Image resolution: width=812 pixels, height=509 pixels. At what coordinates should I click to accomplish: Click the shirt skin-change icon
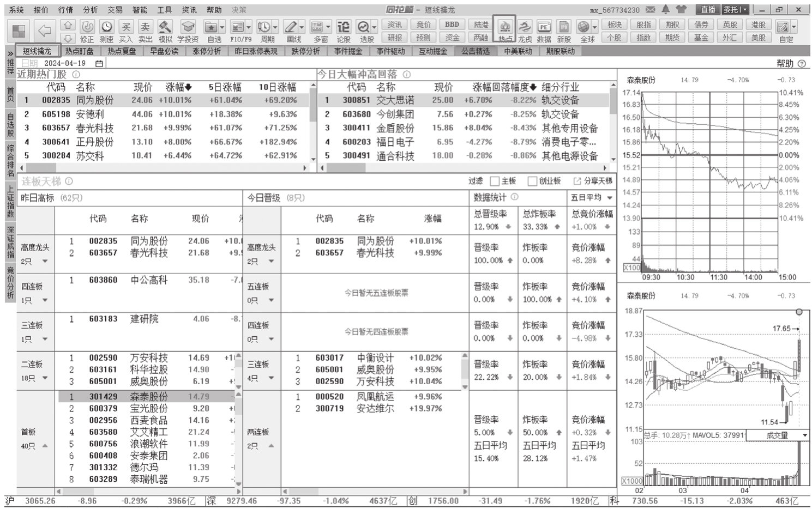[x=681, y=9]
